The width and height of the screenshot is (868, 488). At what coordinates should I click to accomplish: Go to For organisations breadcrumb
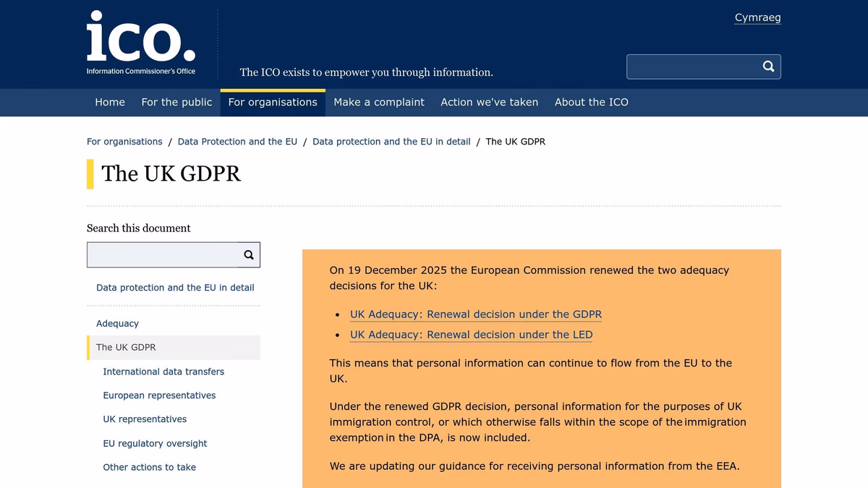point(124,142)
